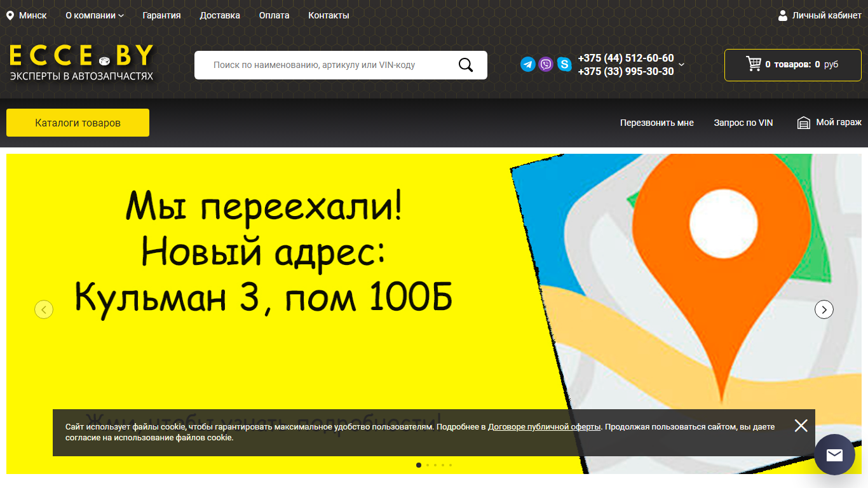The width and height of the screenshot is (868, 488).
Task: Click the garage icon next to Мой гараж
Action: pyautogui.click(x=804, y=123)
